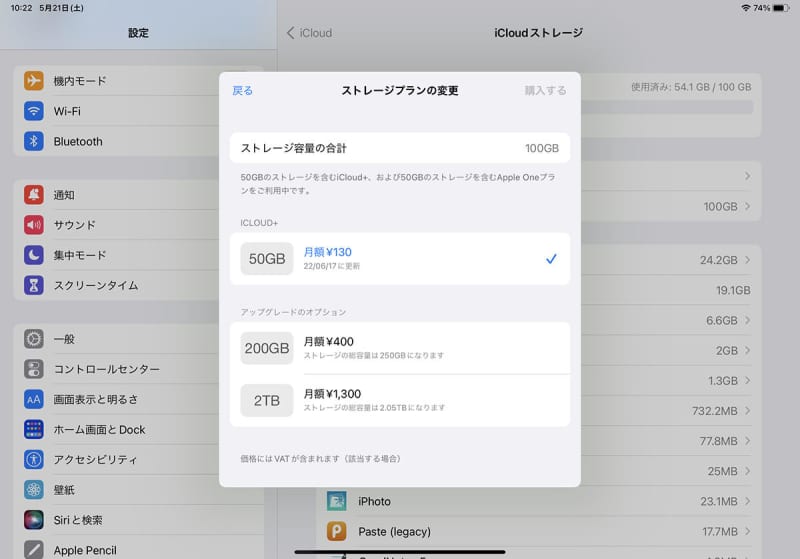
Task: Tap the 10:22 clock in the status bar
Action: [21, 8]
